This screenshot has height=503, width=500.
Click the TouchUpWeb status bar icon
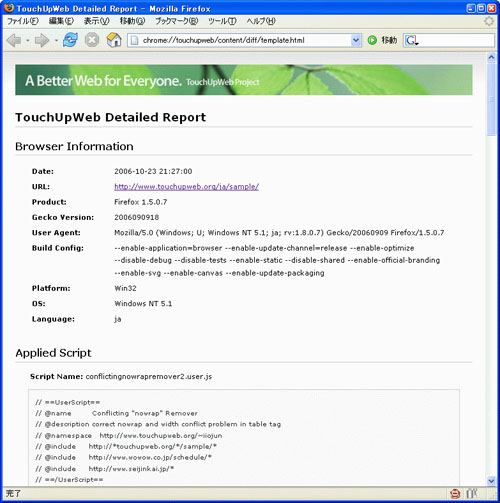pos(455,493)
